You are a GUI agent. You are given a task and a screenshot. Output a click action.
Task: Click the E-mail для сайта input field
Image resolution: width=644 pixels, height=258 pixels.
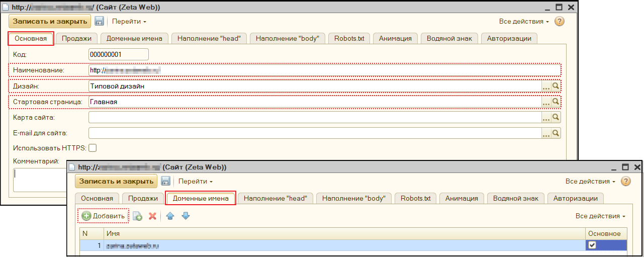click(315, 133)
